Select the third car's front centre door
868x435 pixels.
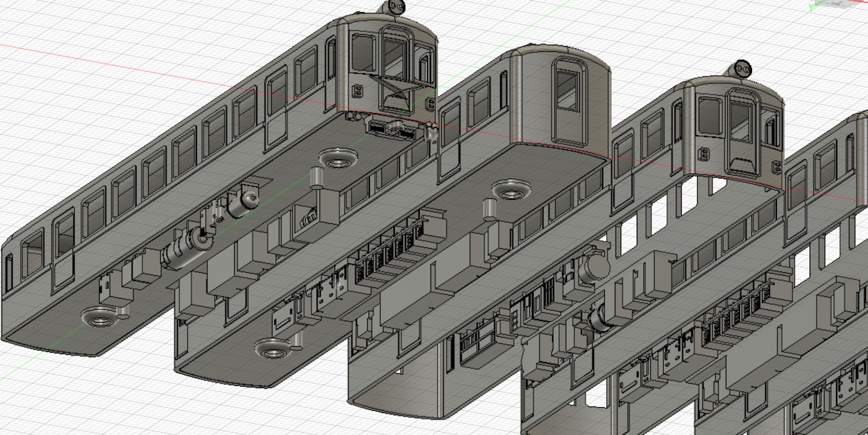click(x=741, y=133)
